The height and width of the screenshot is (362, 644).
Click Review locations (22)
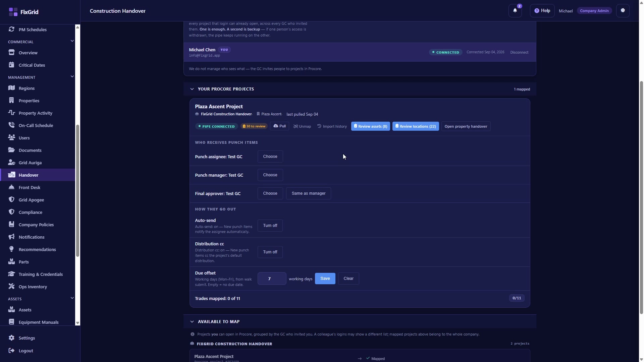click(x=416, y=126)
